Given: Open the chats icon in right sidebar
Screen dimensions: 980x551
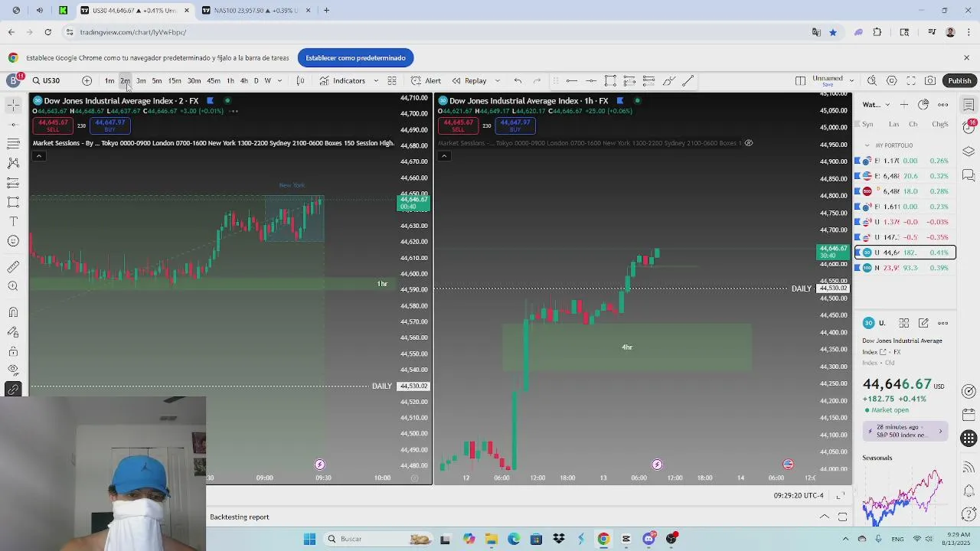Looking at the screenshot, I should point(969,175).
